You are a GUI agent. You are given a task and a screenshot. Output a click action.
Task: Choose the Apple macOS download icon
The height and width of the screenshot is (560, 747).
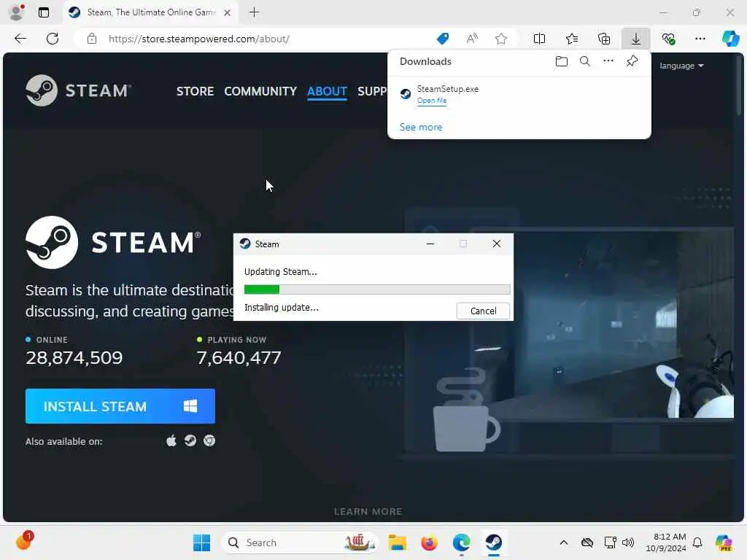(x=171, y=440)
